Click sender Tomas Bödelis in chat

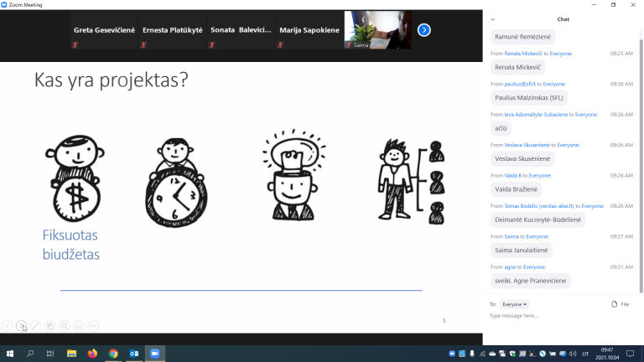pyautogui.click(x=539, y=206)
